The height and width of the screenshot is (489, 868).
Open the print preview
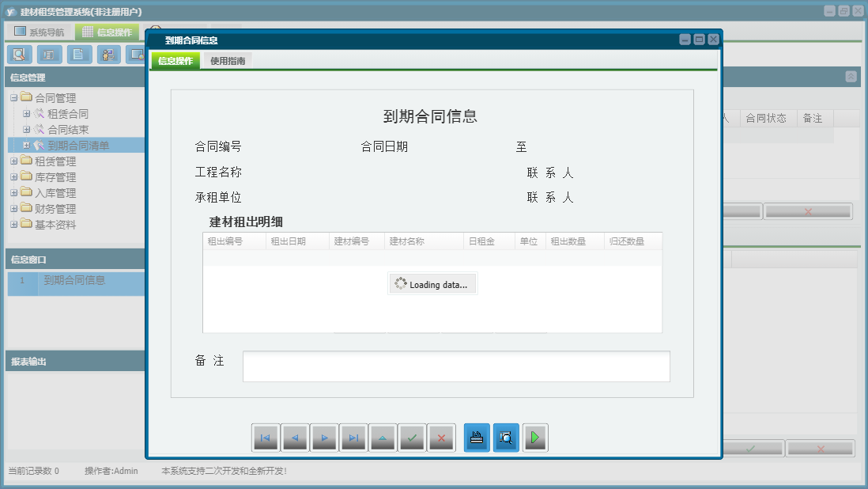click(x=506, y=437)
